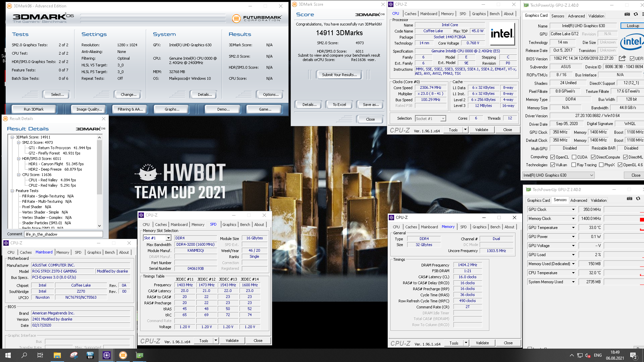Take screenshot via camera icon in upper GPU-Z
The width and height of the screenshot is (644, 362).
pyautogui.click(x=627, y=14)
